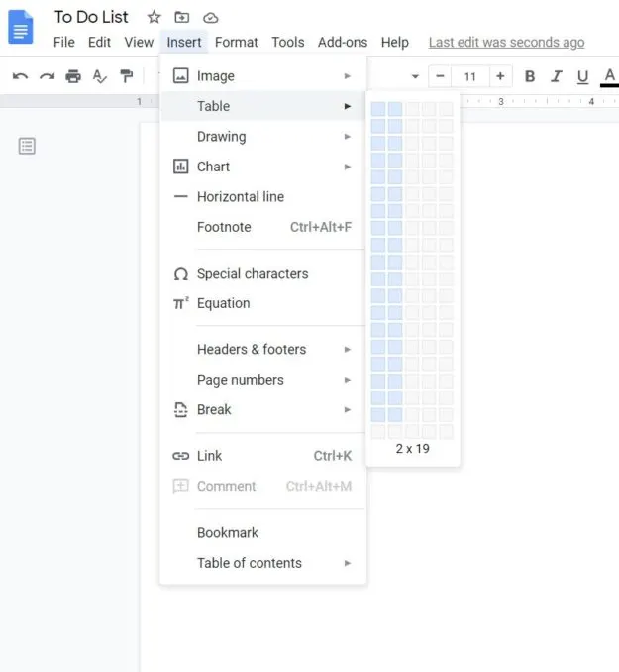This screenshot has height=672, width=619.
Task: Toggle underline formatting
Action: pyautogui.click(x=582, y=77)
